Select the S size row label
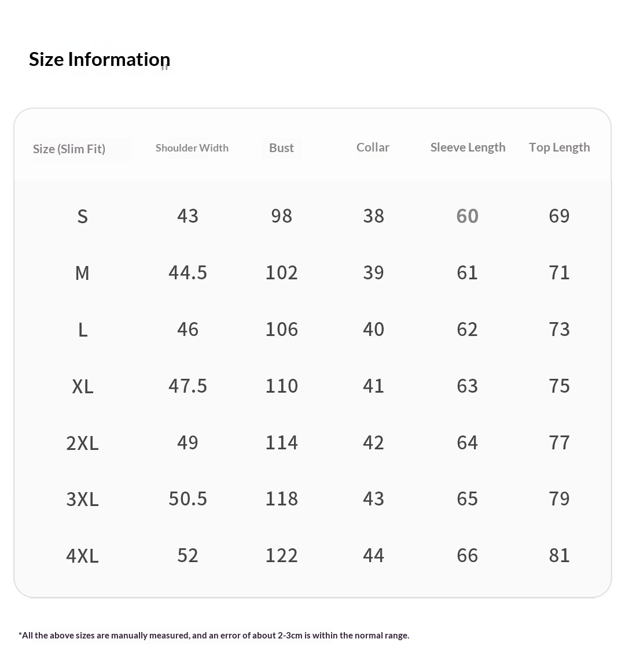Screen dimensions: 625x672 (83, 216)
